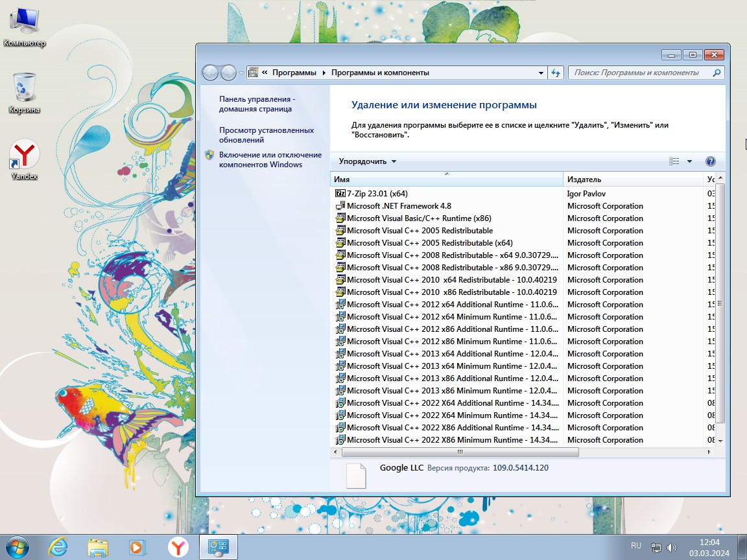Select the Yandex desktop shortcut
747x560 pixels.
coord(24,159)
